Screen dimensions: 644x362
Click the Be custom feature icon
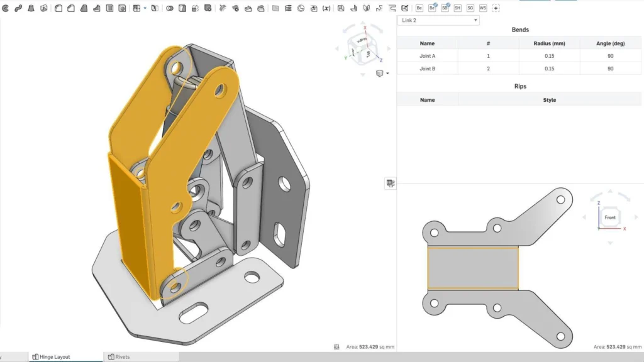coord(419,8)
